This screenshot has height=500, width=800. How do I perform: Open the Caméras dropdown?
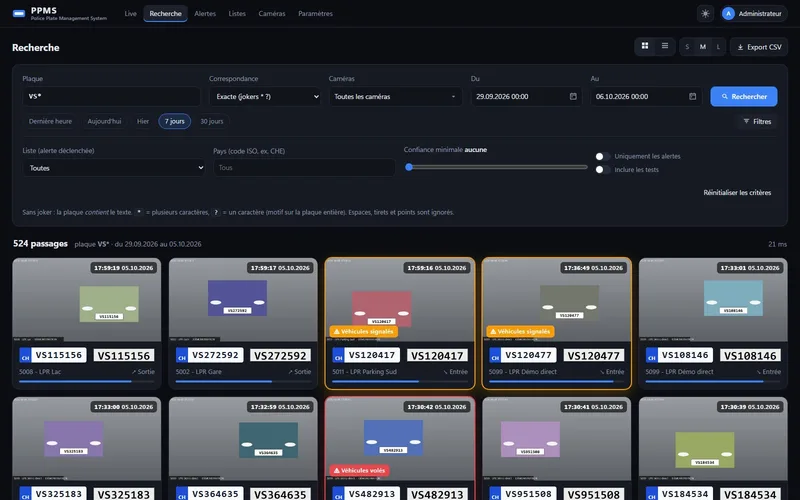point(395,96)
